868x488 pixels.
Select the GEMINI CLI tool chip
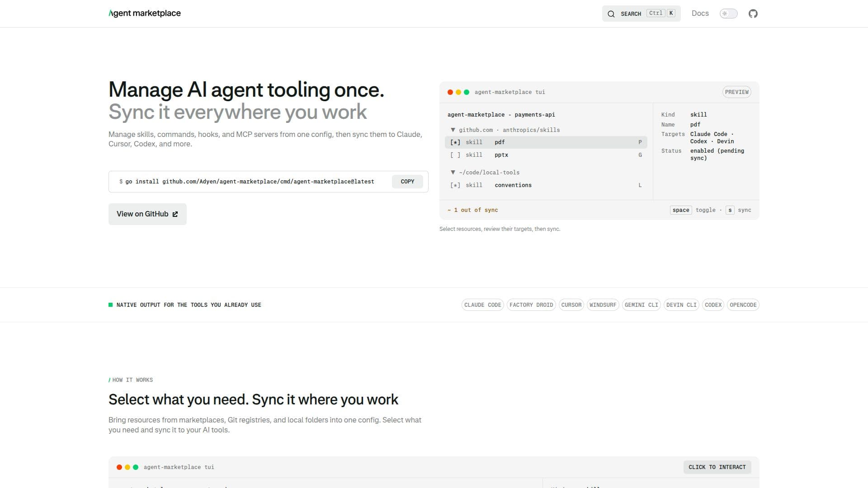click(x=641, y=305)
